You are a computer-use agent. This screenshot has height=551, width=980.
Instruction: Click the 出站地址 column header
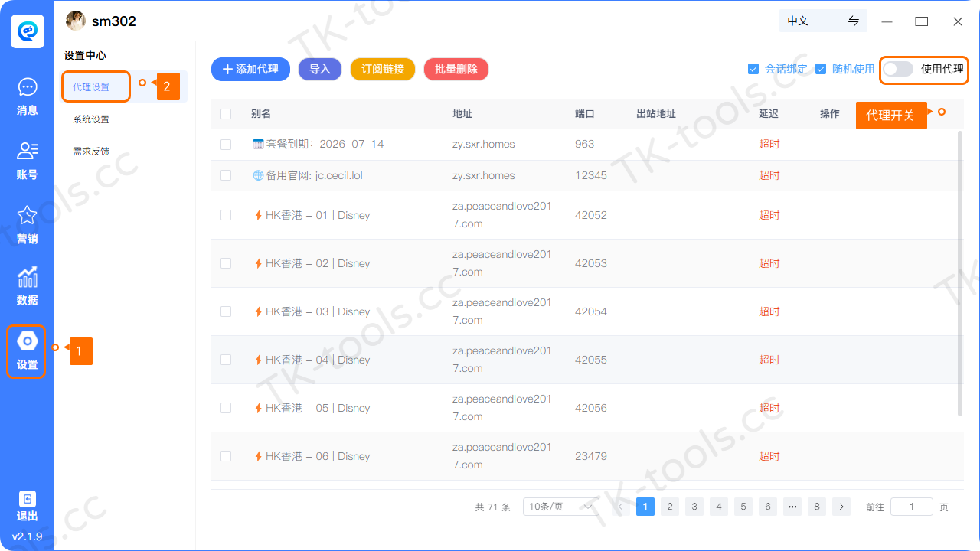pos(656,114)
